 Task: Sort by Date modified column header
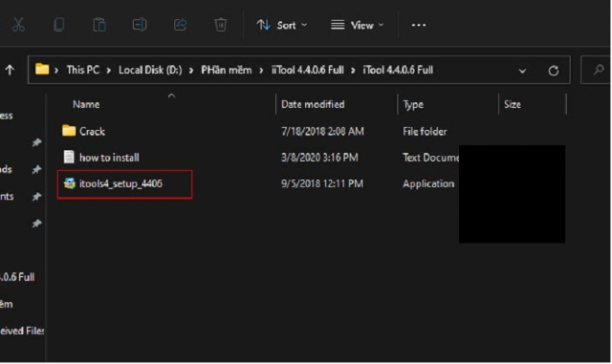click(x=313, y=104)
